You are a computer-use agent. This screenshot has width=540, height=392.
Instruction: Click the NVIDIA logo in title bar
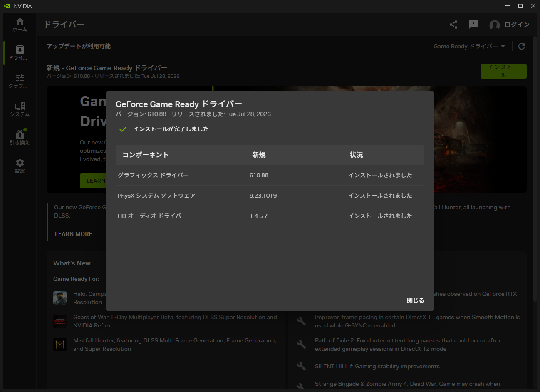(7, 6)
